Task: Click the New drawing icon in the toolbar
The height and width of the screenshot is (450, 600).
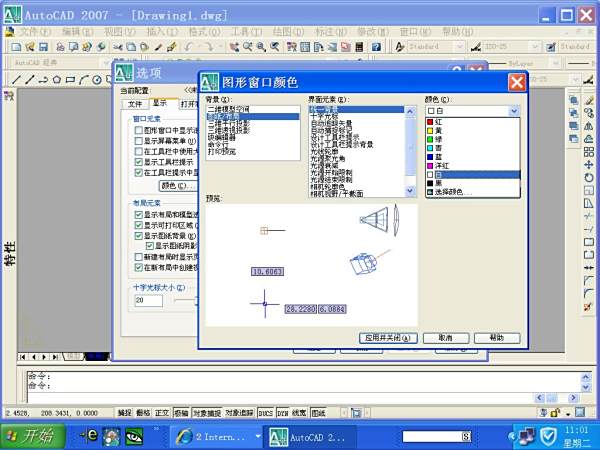Action: [x=16, y=47]
